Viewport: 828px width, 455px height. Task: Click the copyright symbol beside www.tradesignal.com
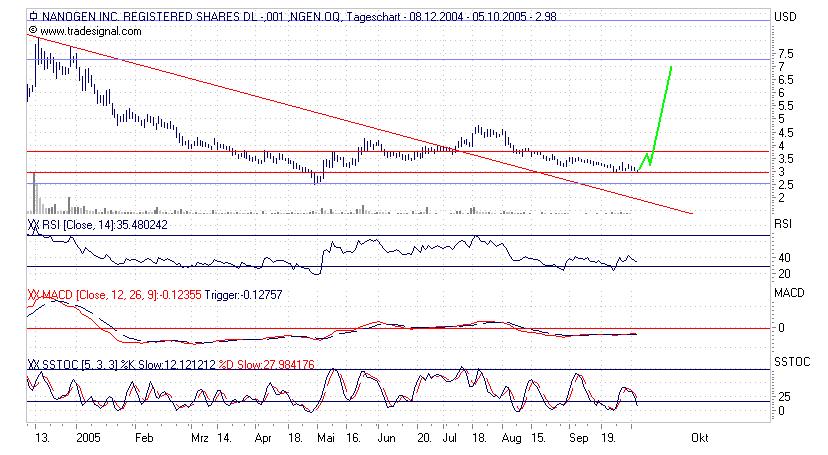pyautogui.click(x=32, y=31)
